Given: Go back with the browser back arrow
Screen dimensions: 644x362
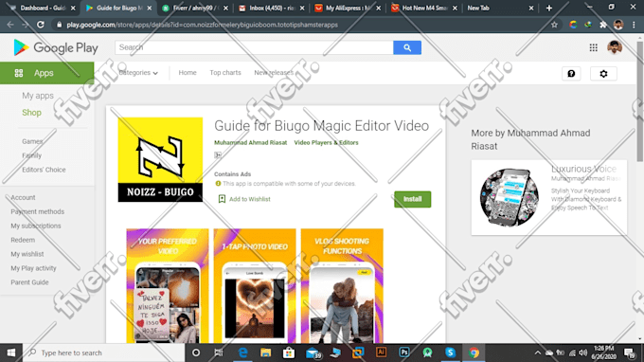Looking at the screenshot, I should (10, 25).
